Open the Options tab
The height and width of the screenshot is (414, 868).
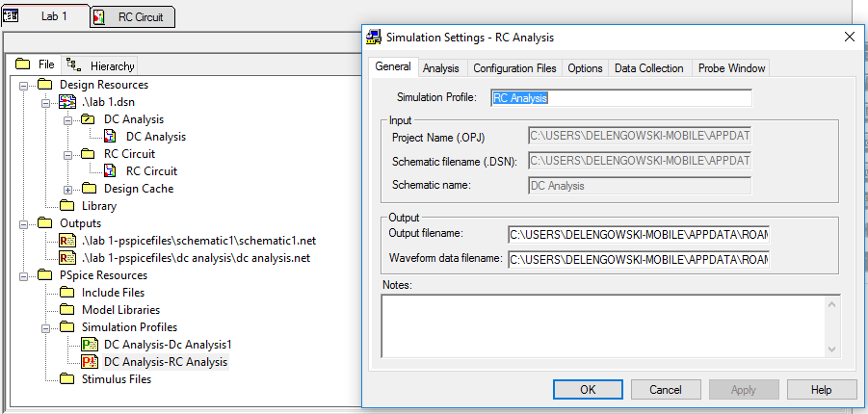(585, 68)
